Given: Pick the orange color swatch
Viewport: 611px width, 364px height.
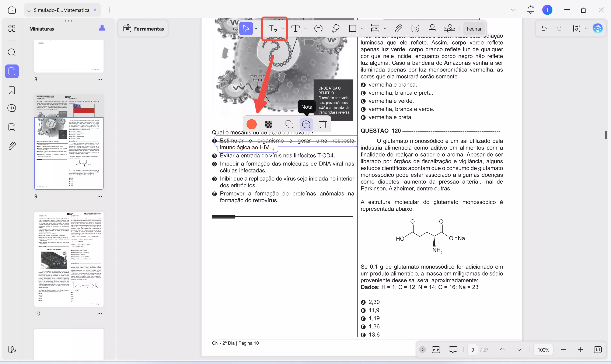Looking at the screenshot, I should [251, 124].
